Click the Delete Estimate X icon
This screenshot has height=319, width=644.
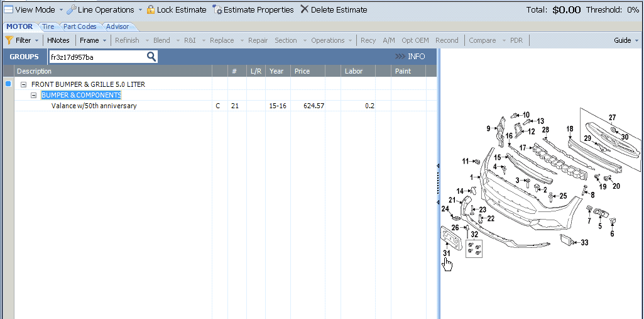[304, 9]
